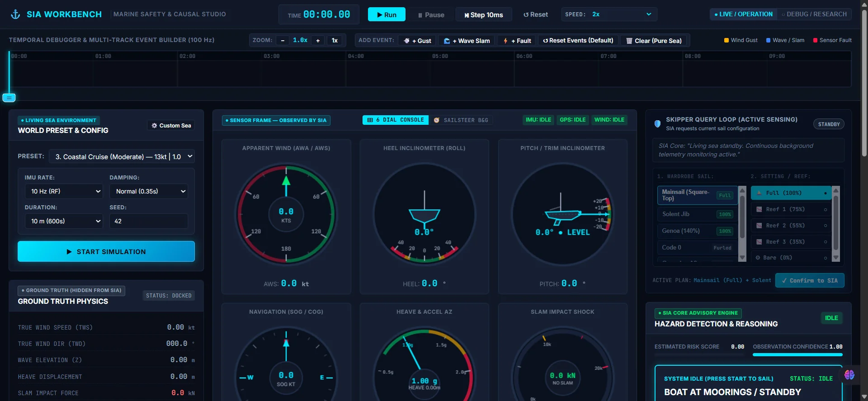Choose Reef 2 (55%) setting
Screen dimensions: 868x401
point(791,226)
